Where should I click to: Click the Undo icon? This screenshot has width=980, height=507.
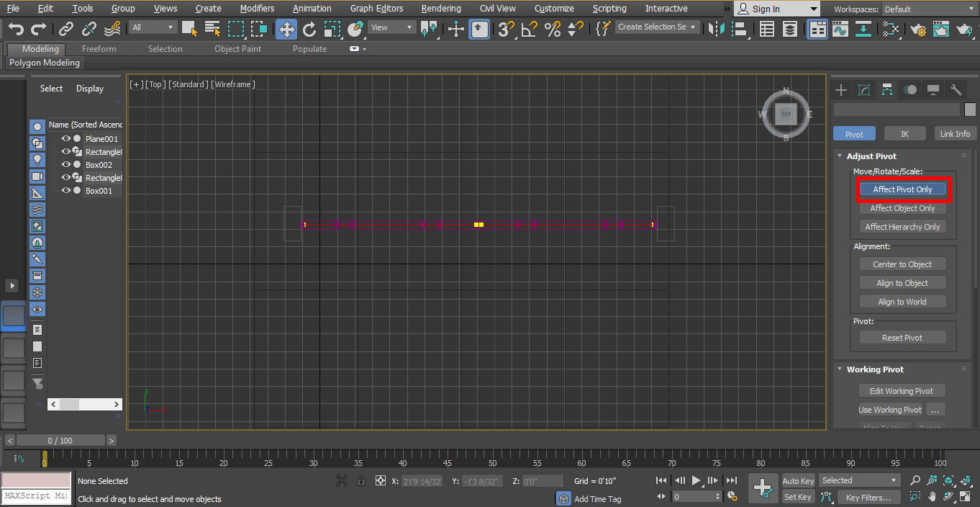pos(14,29)
